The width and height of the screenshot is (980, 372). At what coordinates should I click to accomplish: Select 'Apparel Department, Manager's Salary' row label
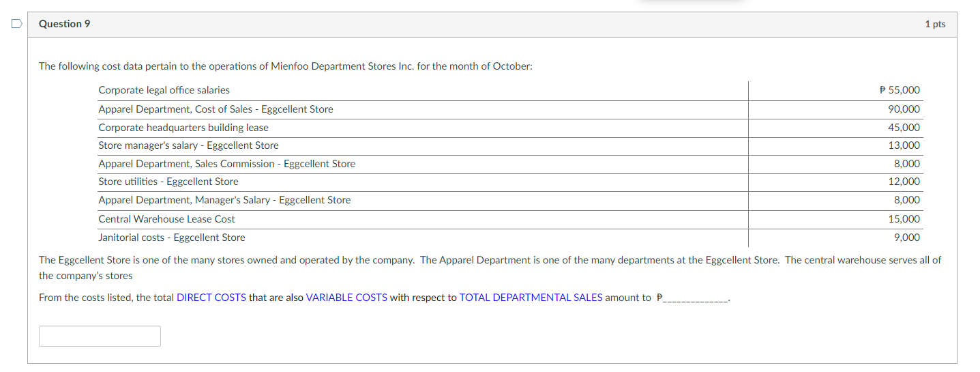tap(224, 200)
